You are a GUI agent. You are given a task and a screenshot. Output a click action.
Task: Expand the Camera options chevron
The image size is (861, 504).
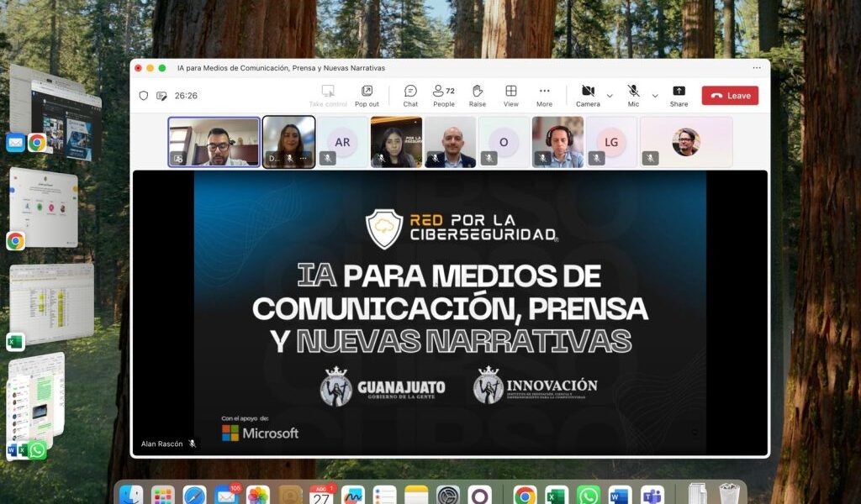(610, 96)
